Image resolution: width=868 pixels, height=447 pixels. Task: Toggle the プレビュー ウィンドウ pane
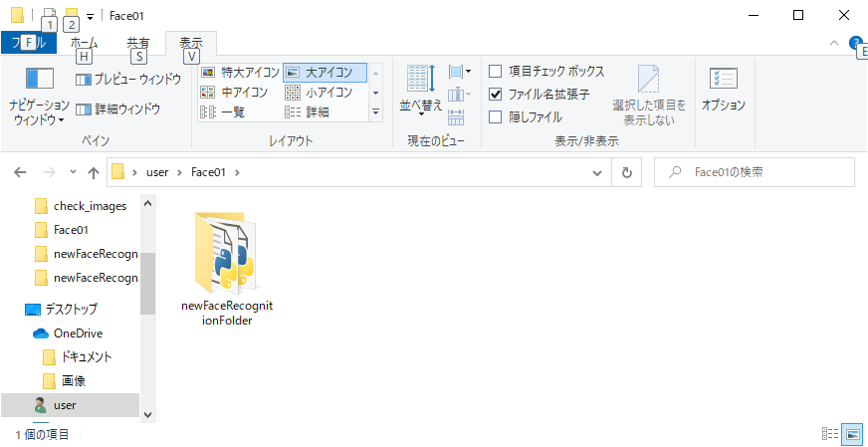[128, 80]
